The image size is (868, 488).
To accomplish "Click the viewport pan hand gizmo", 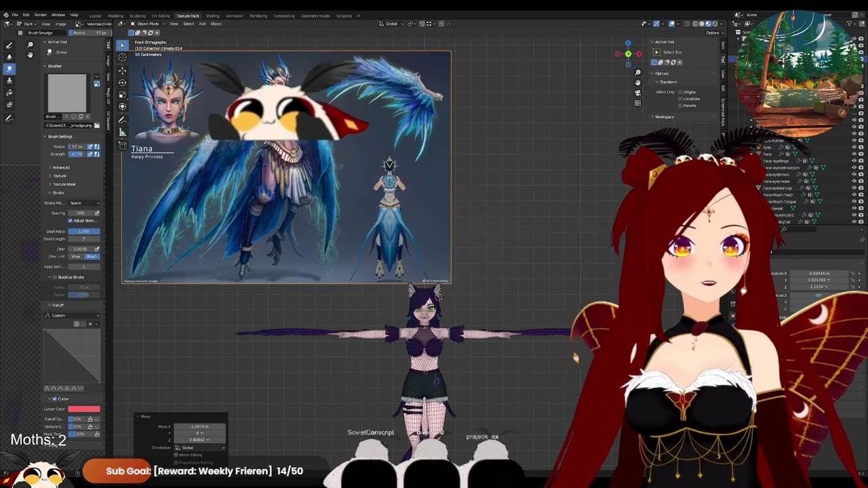I will coord(637,83).
